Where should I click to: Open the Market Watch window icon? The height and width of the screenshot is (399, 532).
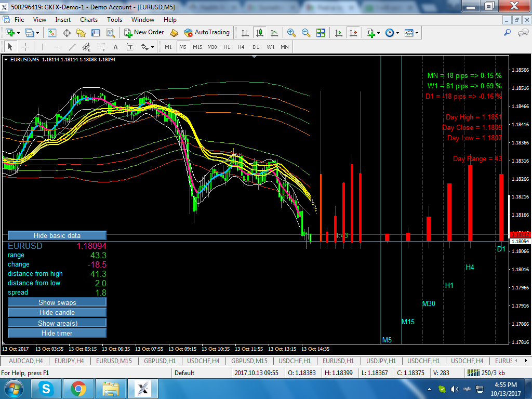tap(51, 33)
